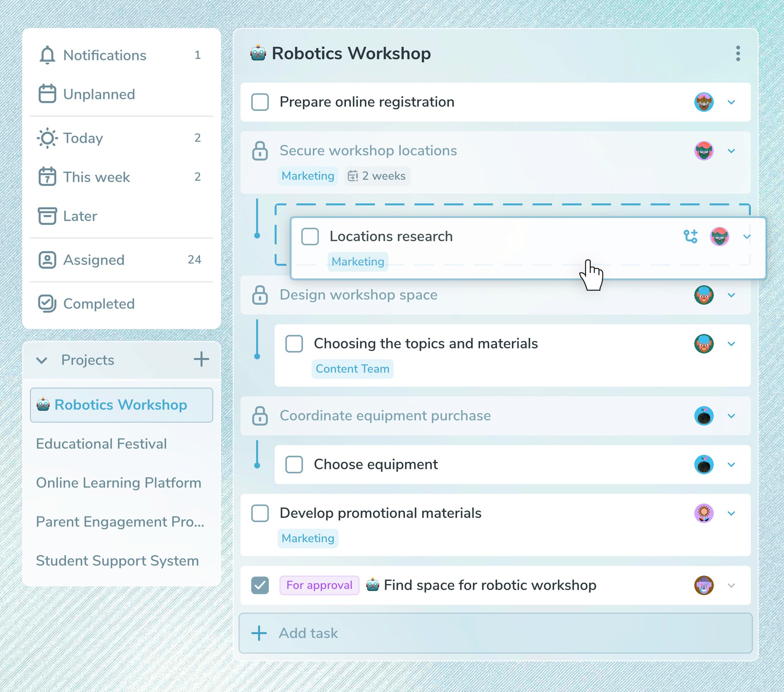Tick the Choose equipment checkbox
Image resolution: width=784 pixels, height=692 pixels.
pos(294,464)
